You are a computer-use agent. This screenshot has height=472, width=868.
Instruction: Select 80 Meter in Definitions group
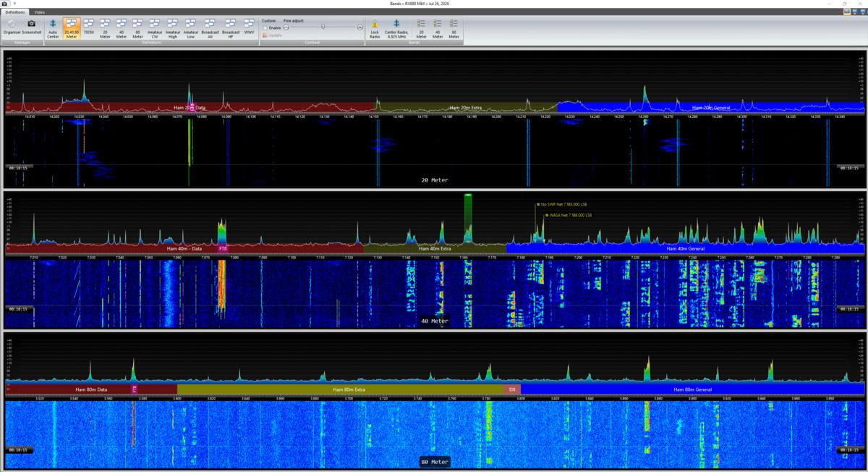(x=137, y=28)
